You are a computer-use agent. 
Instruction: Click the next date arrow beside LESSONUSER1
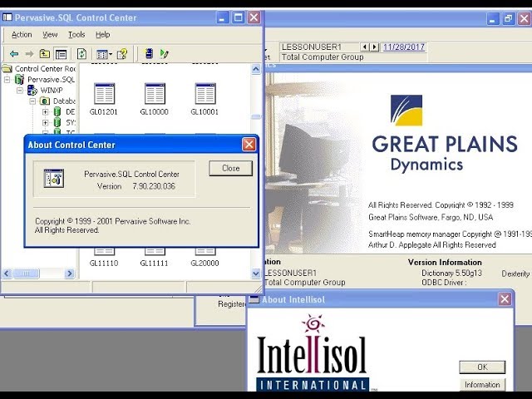pos(375,47)
